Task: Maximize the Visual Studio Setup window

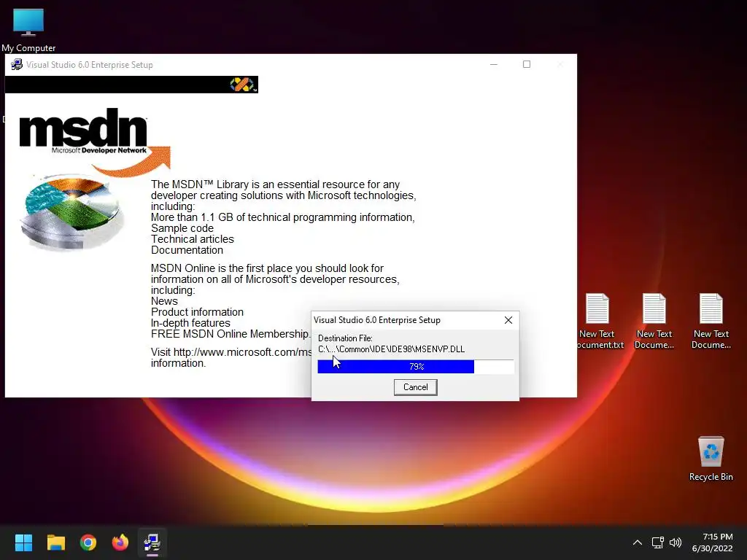Action: pos(527,64)
